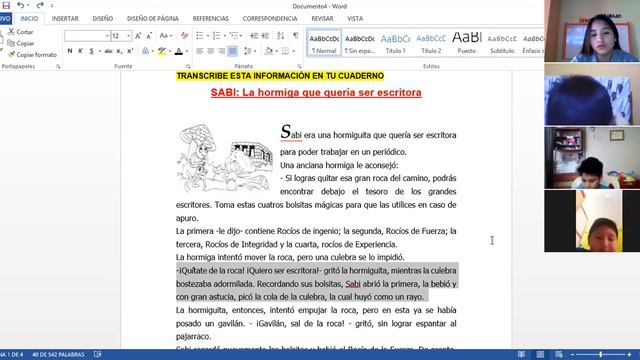Apply the Subtítulo style

click(x=502, y=43)
